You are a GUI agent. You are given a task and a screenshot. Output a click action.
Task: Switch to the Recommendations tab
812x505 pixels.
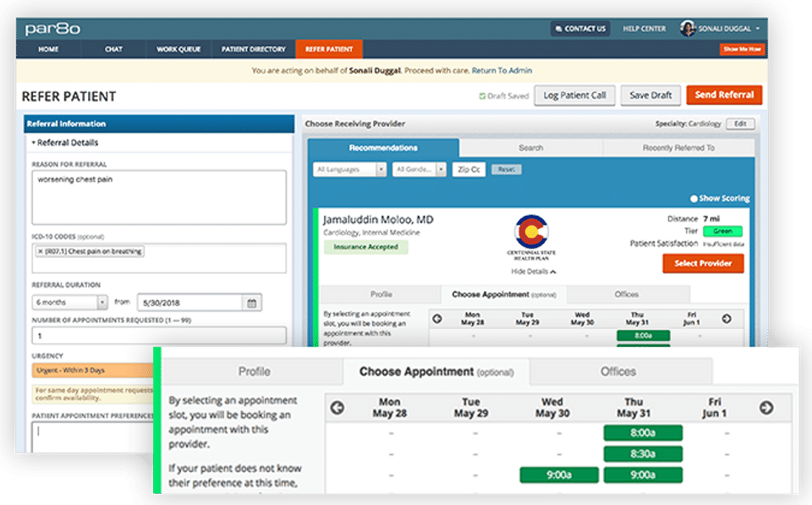click(383, 148)
